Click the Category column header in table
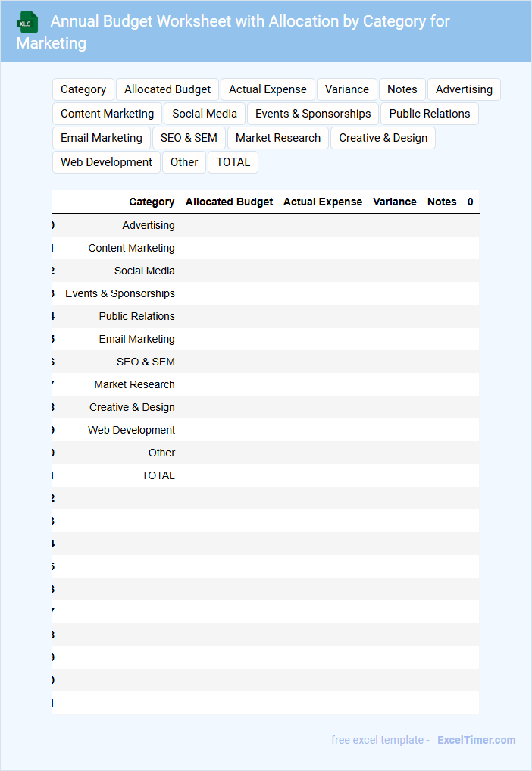 pos(152,202)
